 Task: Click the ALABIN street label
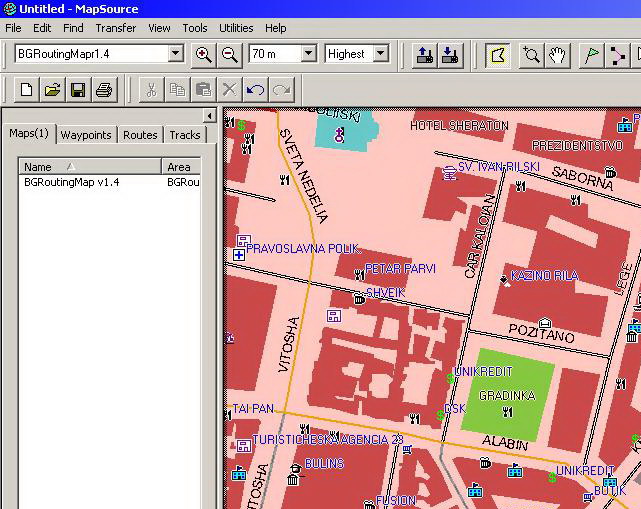(505, 443)
